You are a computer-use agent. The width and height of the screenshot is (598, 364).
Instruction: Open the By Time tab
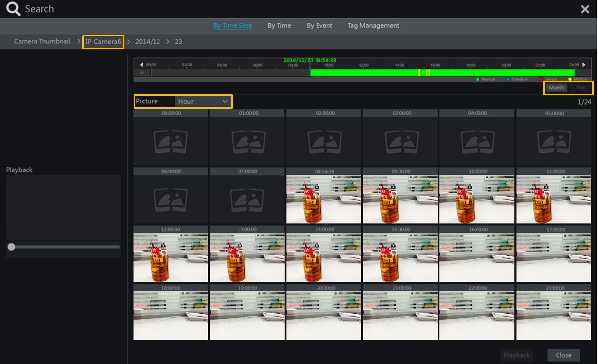279,25
